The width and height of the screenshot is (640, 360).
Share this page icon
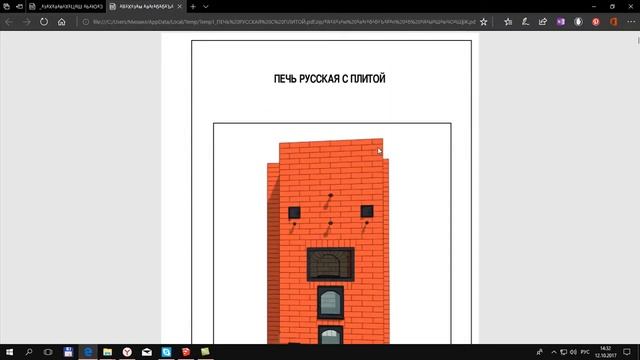[543, 22]
